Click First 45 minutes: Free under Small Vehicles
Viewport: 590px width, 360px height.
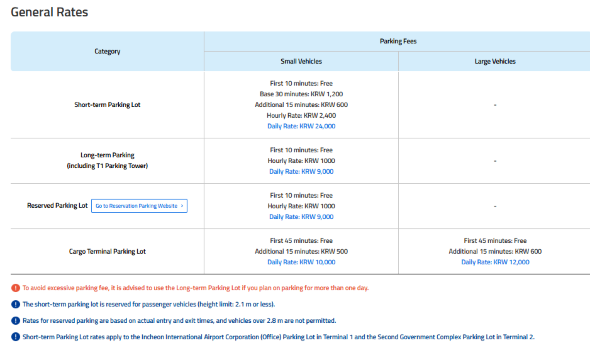(301, 241)
